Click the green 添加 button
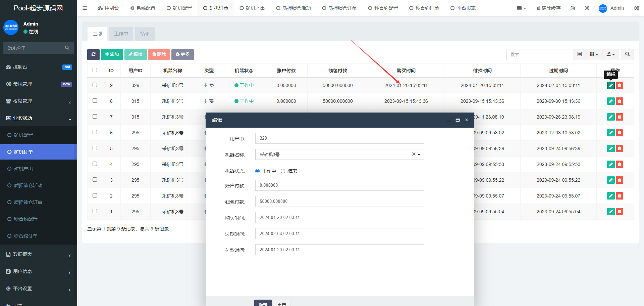Image resolution: width=644 pixels, height=306 pixels. point(112,54)
